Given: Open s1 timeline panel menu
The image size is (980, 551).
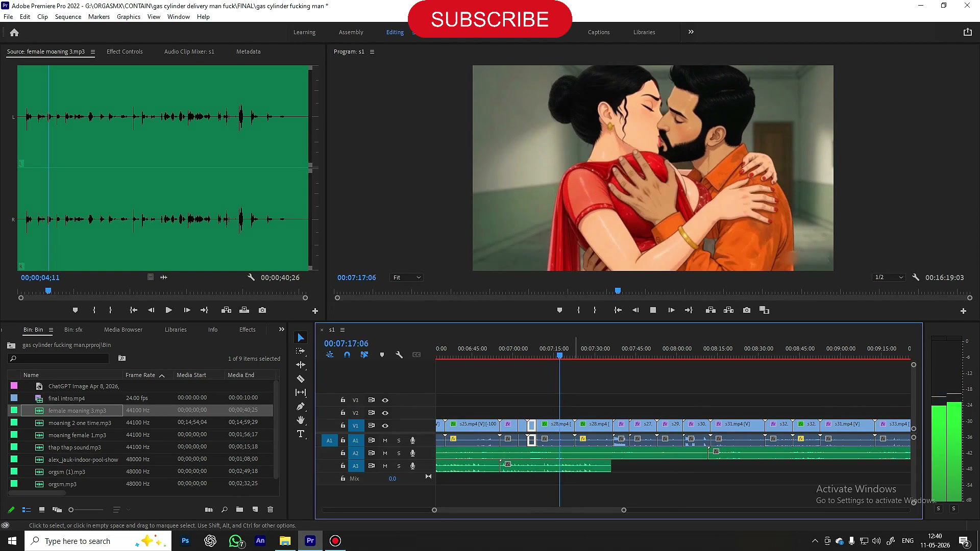Looking at the screenshot, I should [342, 330].
